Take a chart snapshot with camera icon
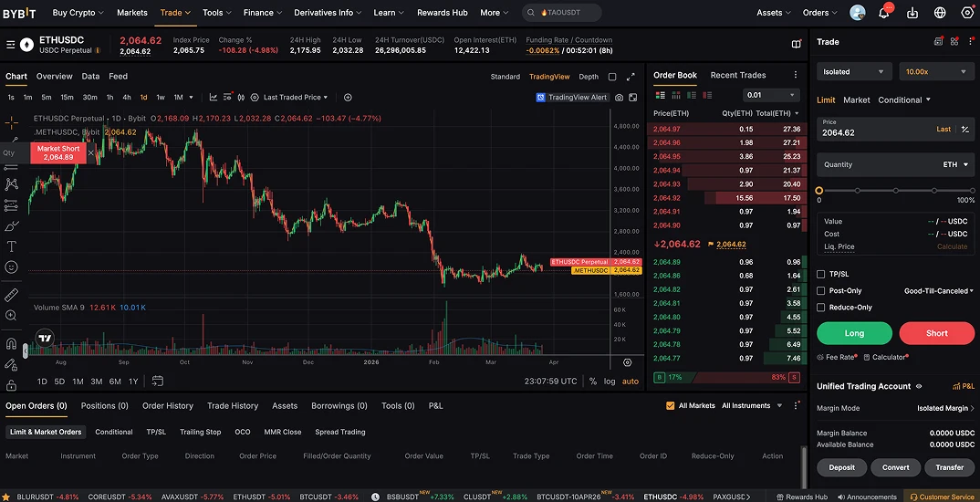This screenshot has height=502, width=980. coord(619,98)
